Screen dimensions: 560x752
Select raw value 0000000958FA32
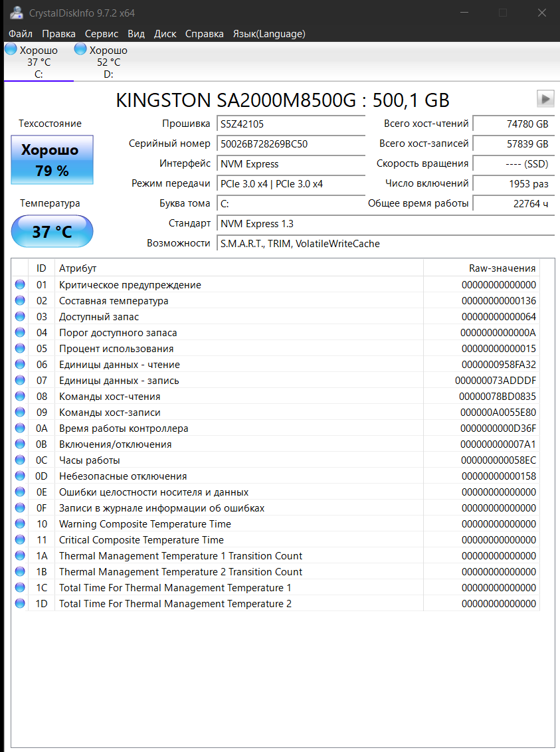tap(499, 365)
